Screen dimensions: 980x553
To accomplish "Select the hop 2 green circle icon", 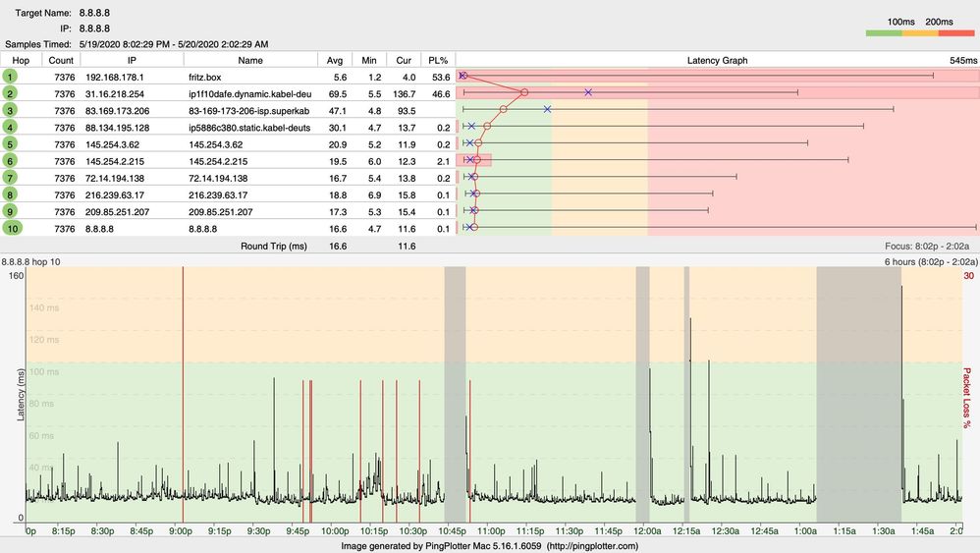I will [11, 92].
